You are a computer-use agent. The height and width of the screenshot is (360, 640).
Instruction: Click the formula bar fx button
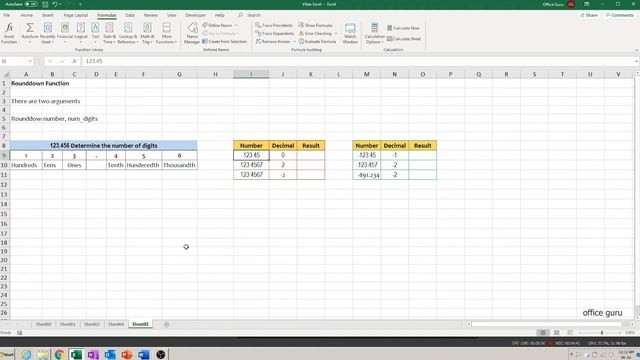point(74,61)
